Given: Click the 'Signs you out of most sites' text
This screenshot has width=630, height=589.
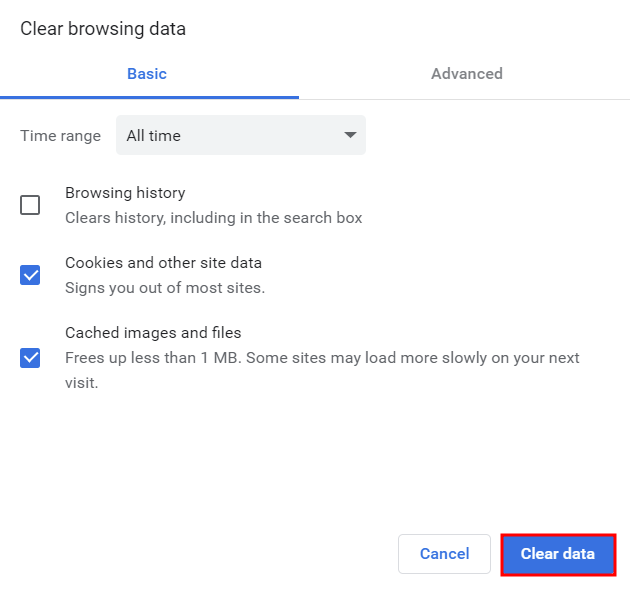Looking at the screenshot, I should 164,288.
